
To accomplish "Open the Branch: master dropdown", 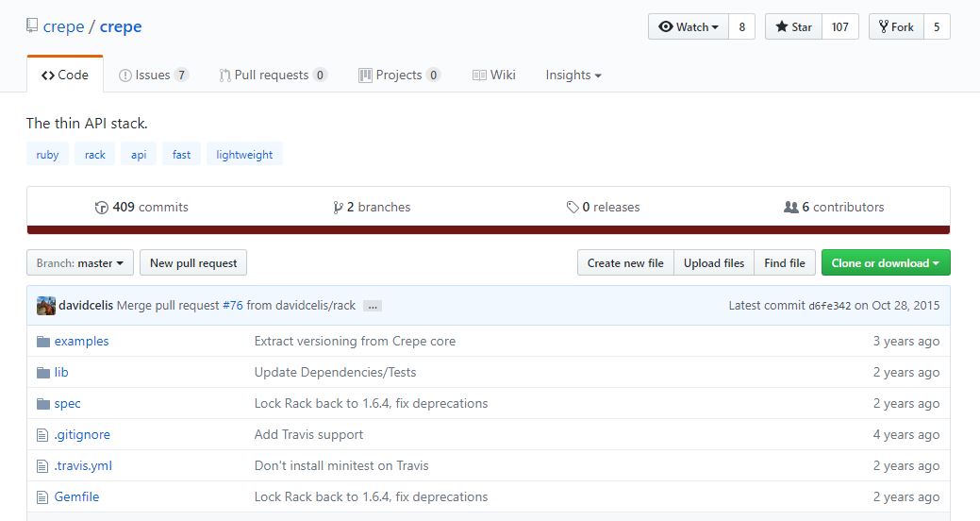I will click(x=80, y=262).
